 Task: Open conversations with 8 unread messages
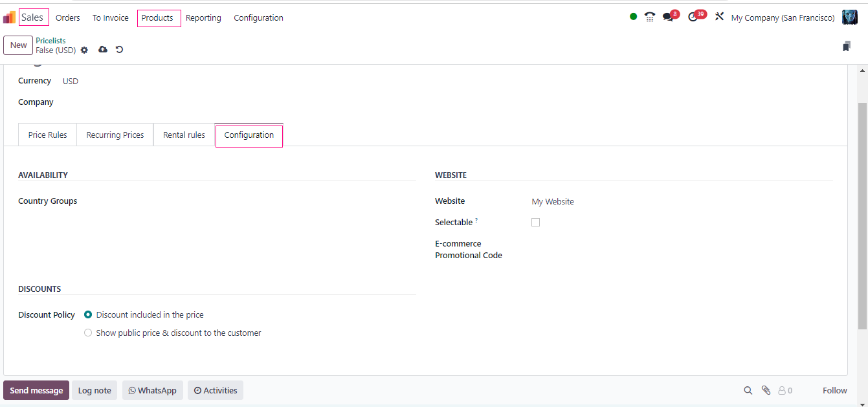click(x=669, y=17)
